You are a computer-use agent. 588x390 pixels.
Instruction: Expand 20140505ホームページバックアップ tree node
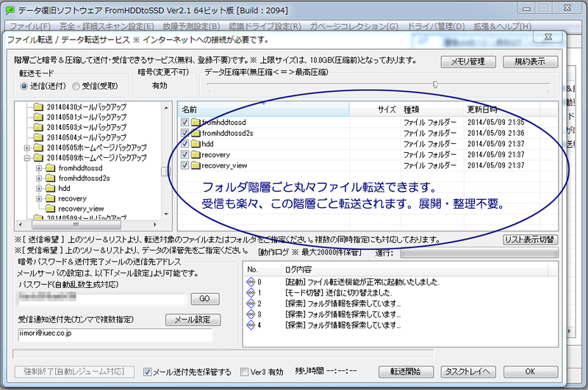coord(27,148)
